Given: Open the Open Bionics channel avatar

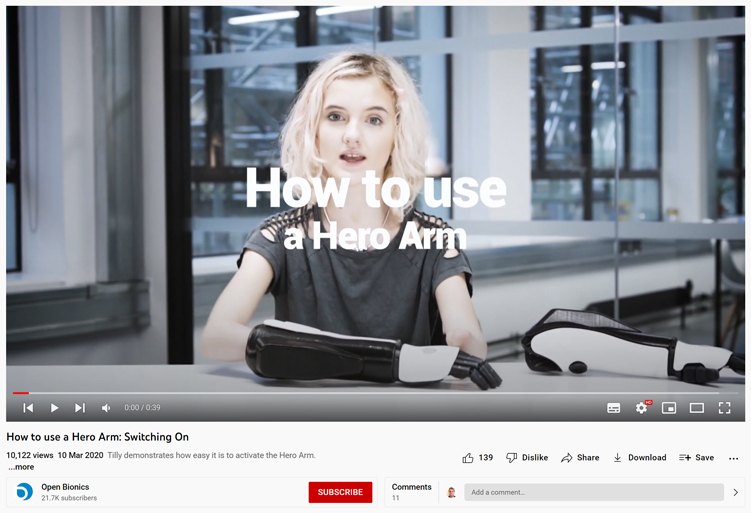Looking at the screenshot, I should [24, 492].
